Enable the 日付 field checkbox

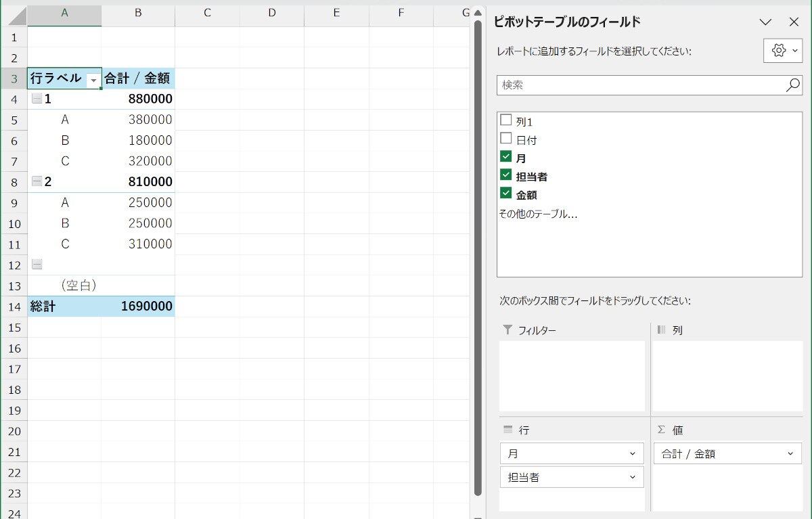pos(505,139)
